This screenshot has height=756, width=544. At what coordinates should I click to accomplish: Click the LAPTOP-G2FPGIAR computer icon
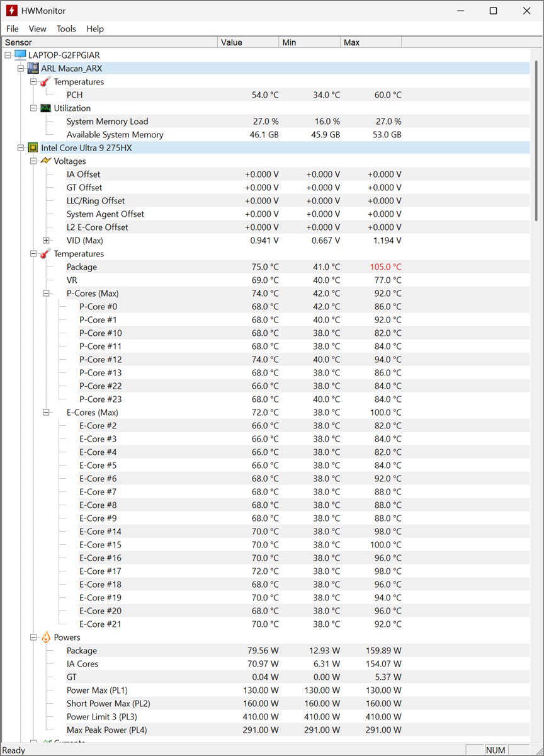tap(20, 55)
